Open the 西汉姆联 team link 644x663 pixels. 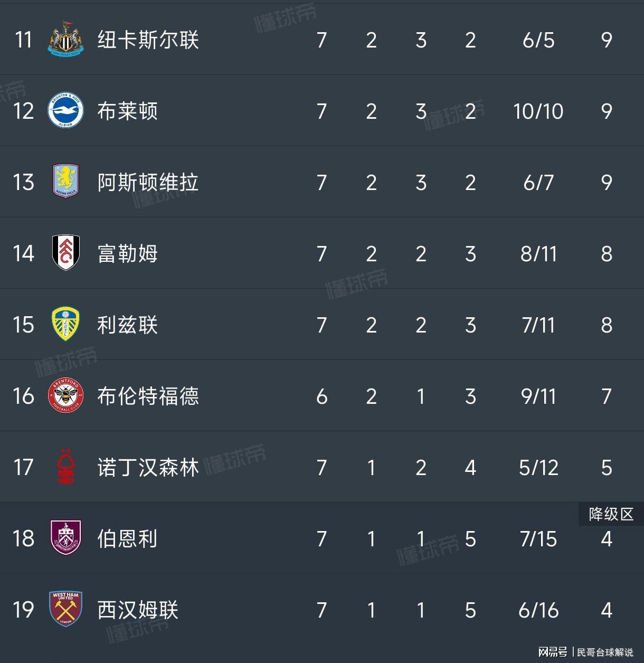[138, 610]
